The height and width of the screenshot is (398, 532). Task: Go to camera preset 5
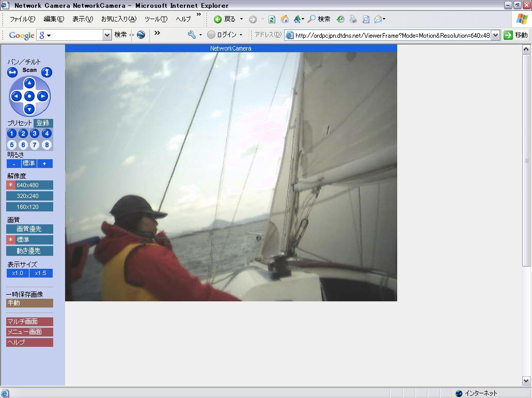point(11,145)
